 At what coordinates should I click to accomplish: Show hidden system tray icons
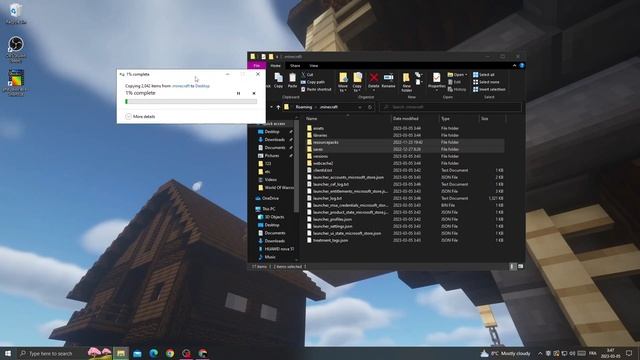[540, 353]
